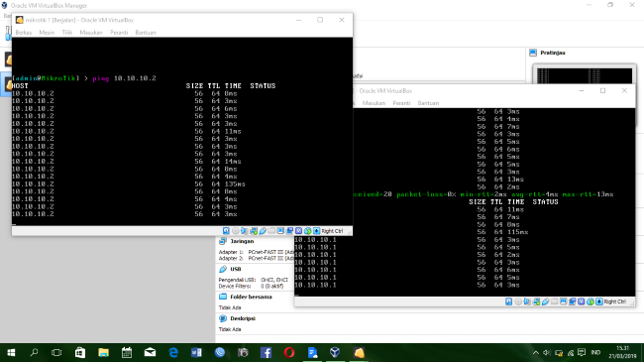Click hard disk icon in right-side VM status bar
The image size is (644, 362).
(509, 302)
